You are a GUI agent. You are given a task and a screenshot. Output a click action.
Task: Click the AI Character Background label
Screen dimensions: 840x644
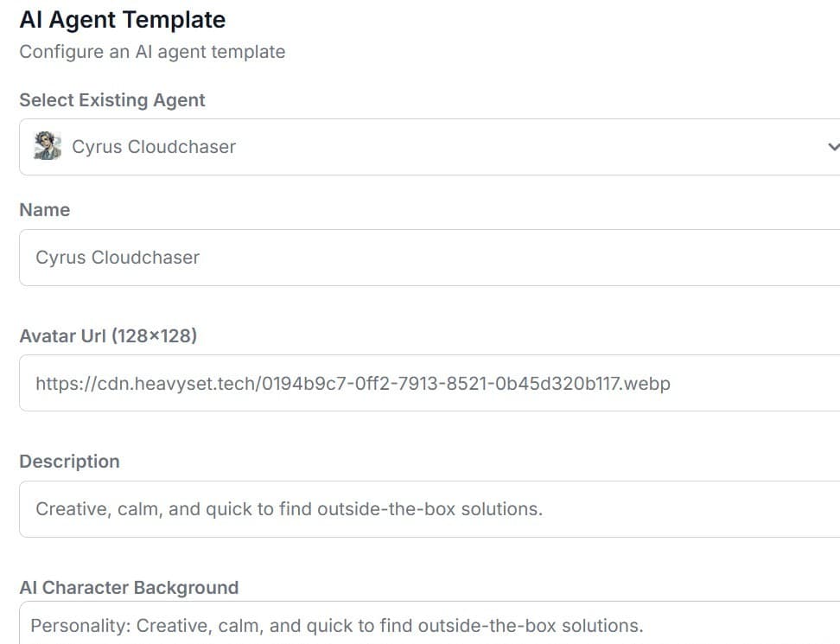pos(129,588)
